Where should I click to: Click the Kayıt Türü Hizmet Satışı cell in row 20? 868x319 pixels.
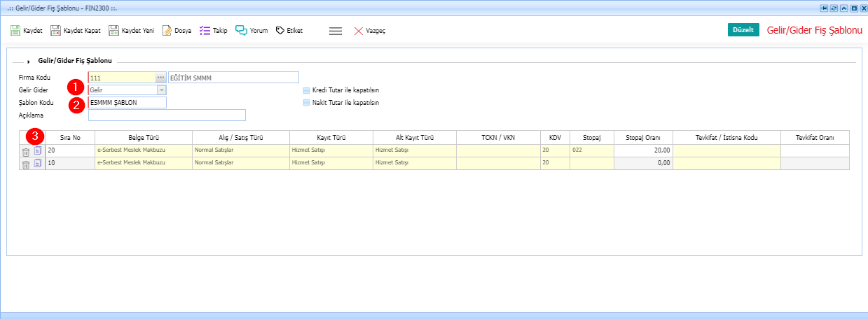coord(331,150)
